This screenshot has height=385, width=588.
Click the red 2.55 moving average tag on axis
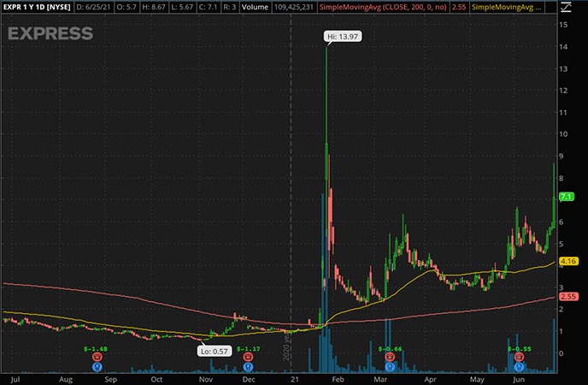click(x=568, y=296)
